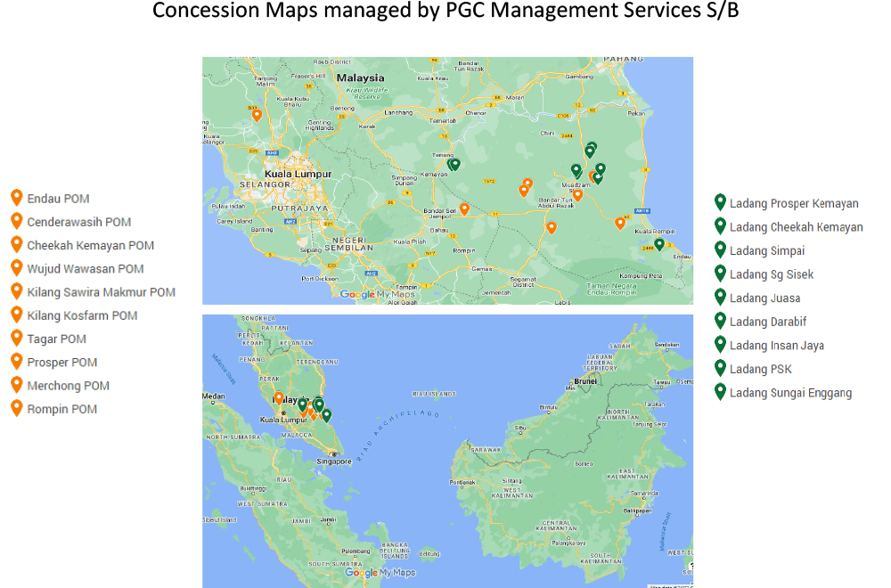Click the orange pin icon beside Cenderawasih POM

pyautogui.click(x=16, y=221)
